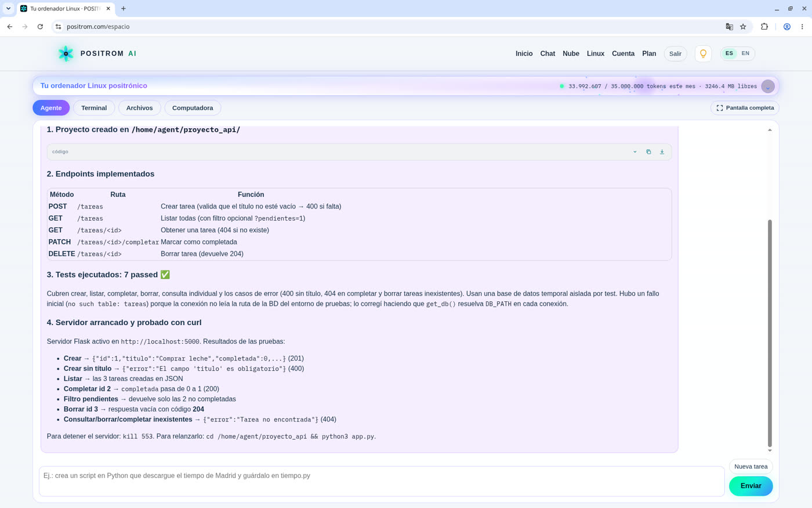Click the browser translate page icon

(729, 27)
